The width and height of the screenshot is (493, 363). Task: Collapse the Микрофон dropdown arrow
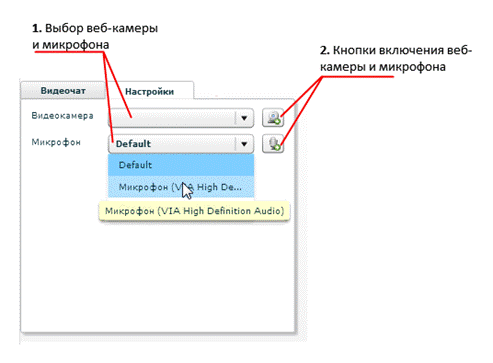tap(244, 144)
